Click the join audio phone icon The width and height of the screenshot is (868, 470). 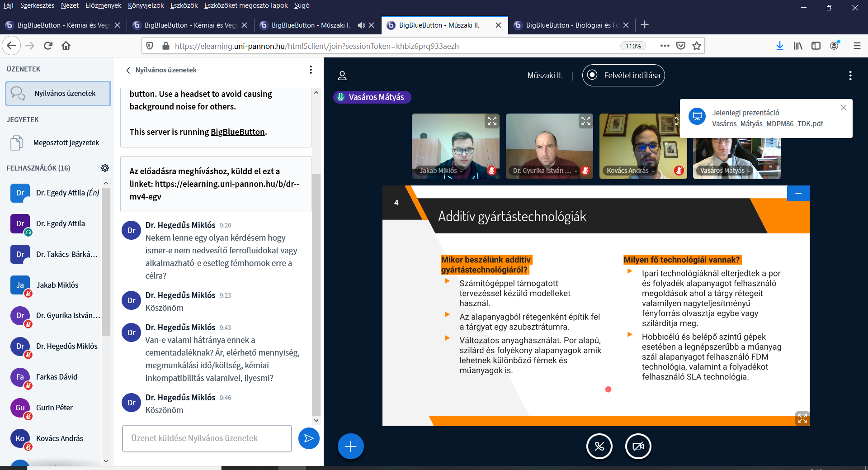tap(599, 446)
